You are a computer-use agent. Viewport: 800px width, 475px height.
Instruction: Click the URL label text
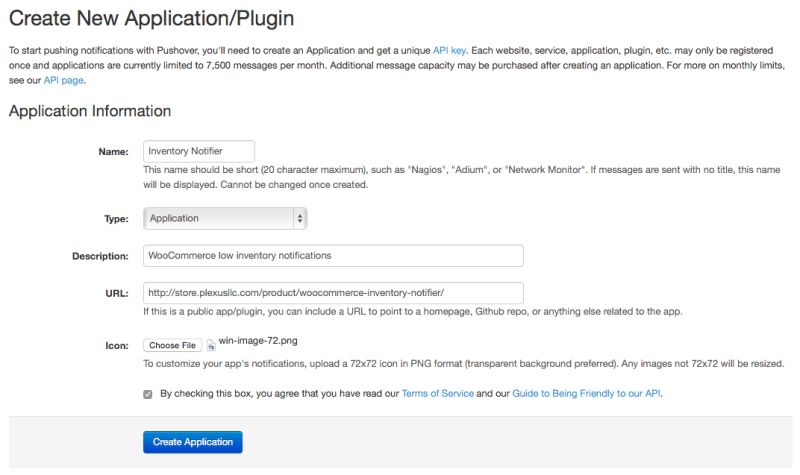pos(117,293)
